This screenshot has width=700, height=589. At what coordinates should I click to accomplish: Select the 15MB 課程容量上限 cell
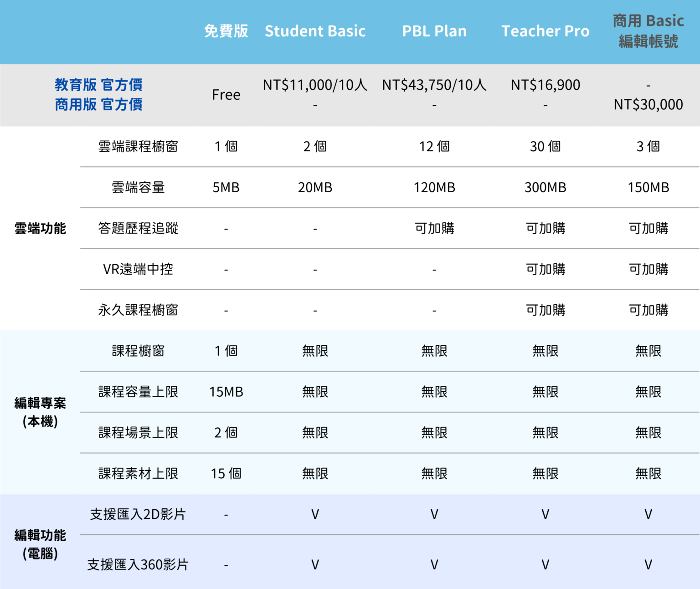tap(226, 392)
